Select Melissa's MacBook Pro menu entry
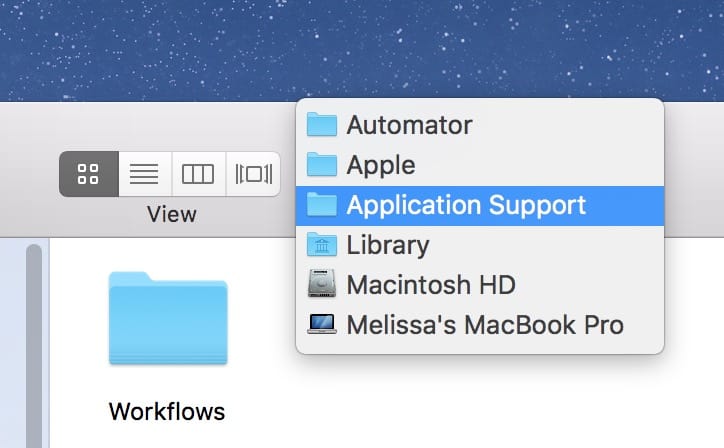 (484, 325)
